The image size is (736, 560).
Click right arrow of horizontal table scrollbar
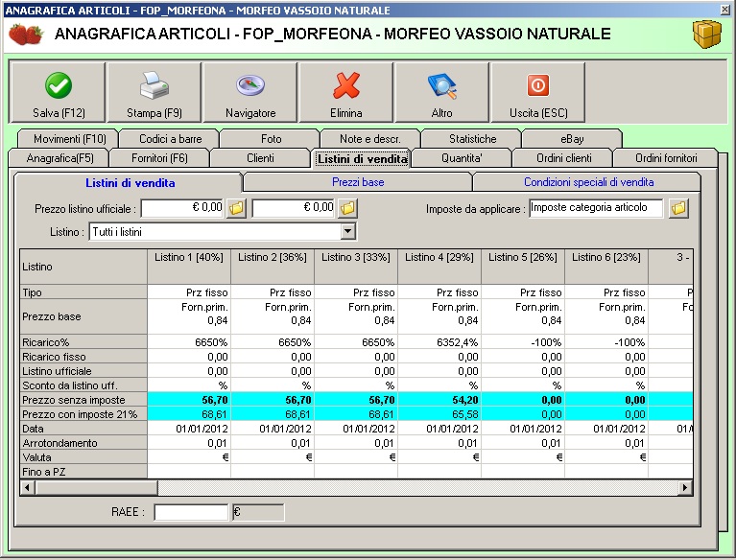coord(685,487)
